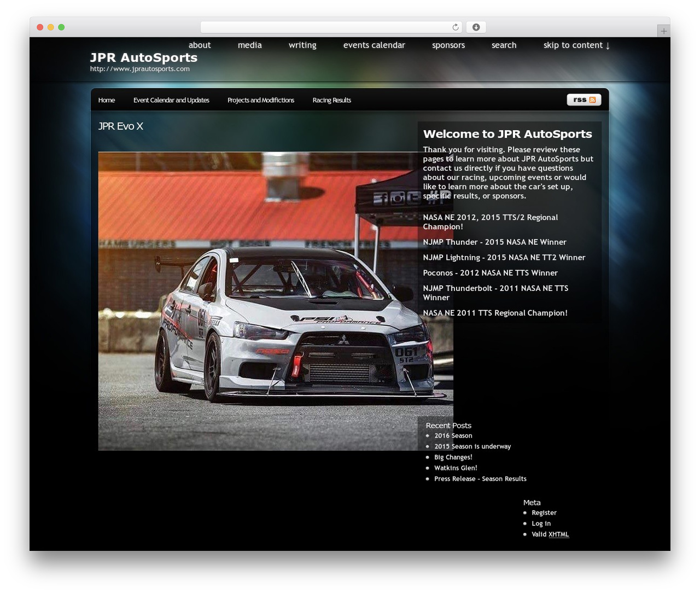Screen dimensions: 700x593
Task: Click the Welcome to JPR AutoSports heading
Action: [507, 134]
